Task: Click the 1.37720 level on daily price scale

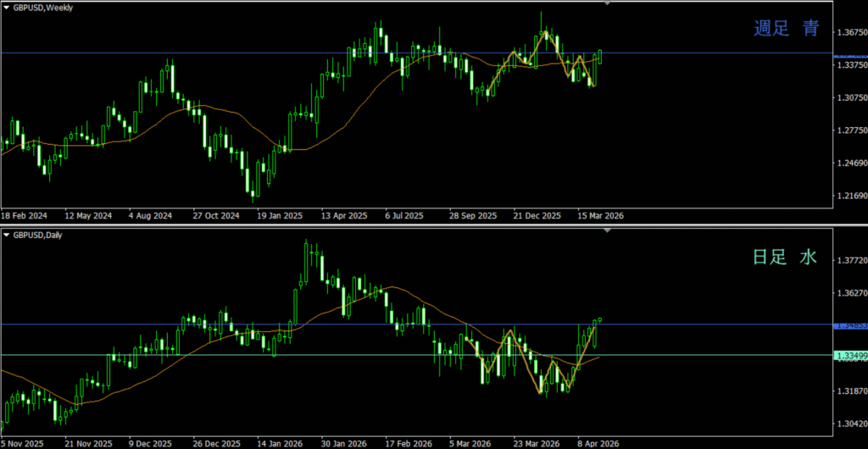Action: [848, 261]
